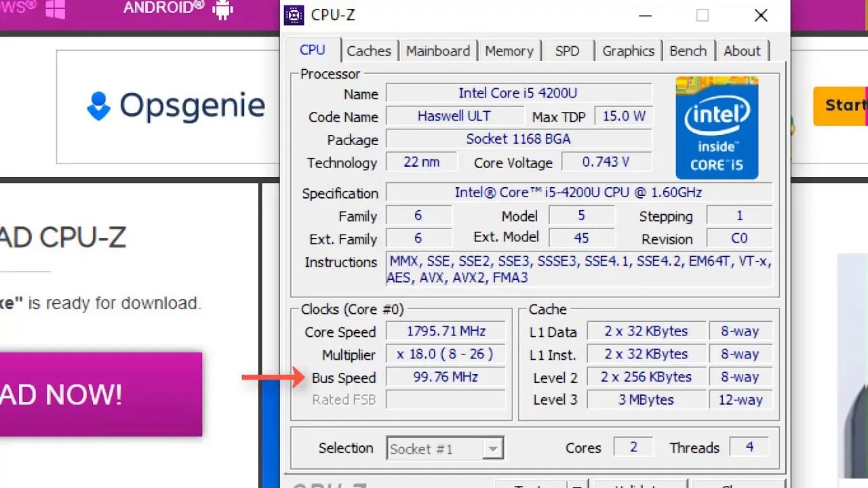The width and height of the screenshot is (868, 488).
Task: Click the Level 3 value 3 MBytes
Action: click(x=646, y=399)
